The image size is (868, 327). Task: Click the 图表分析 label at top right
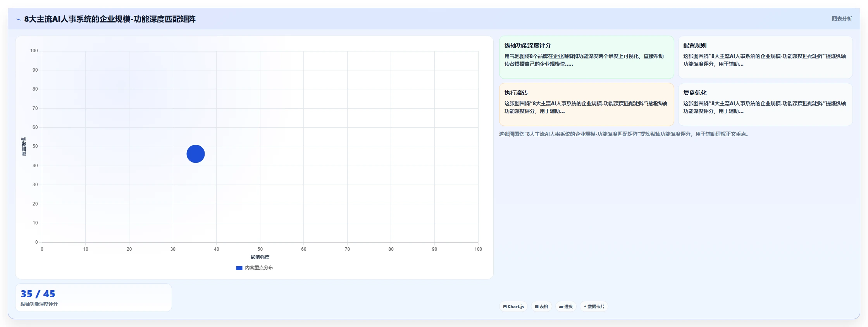[842, 19]
